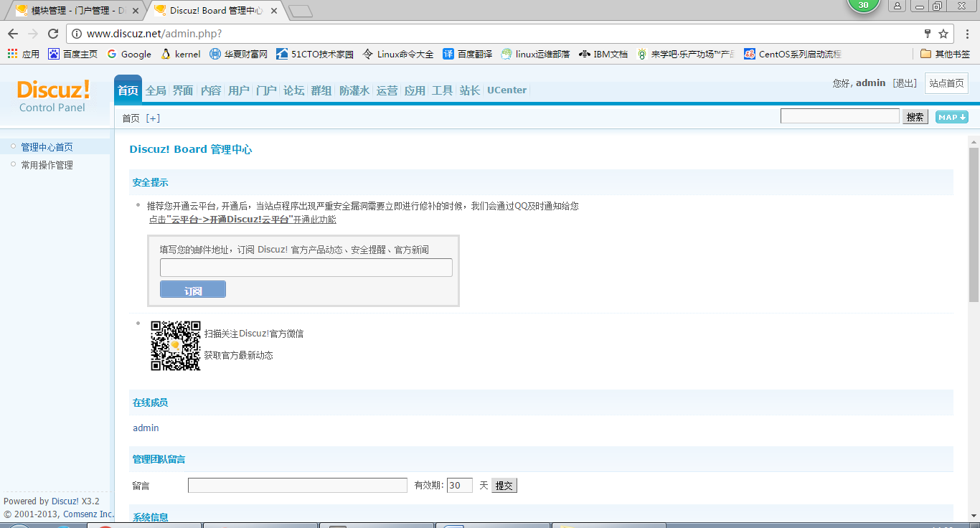The height and width of the screenshot is (528, 980).
Task: View site info icon in address bar
Action: coord(77,34)
